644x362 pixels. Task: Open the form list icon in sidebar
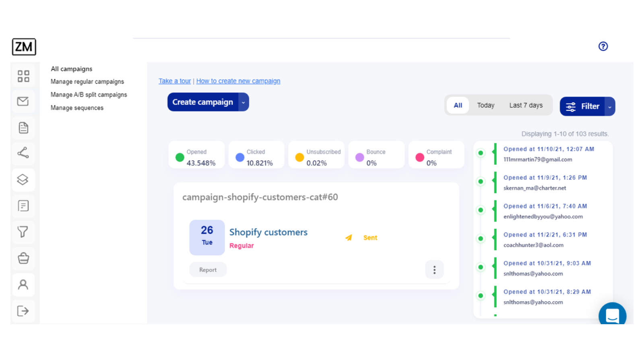click(23, 206)
